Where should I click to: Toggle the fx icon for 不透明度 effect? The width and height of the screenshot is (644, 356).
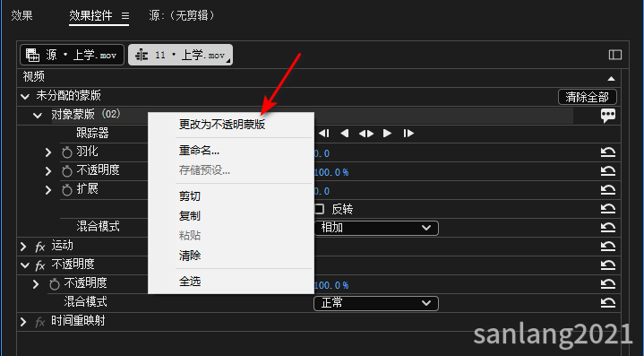(x=39, y=265)
